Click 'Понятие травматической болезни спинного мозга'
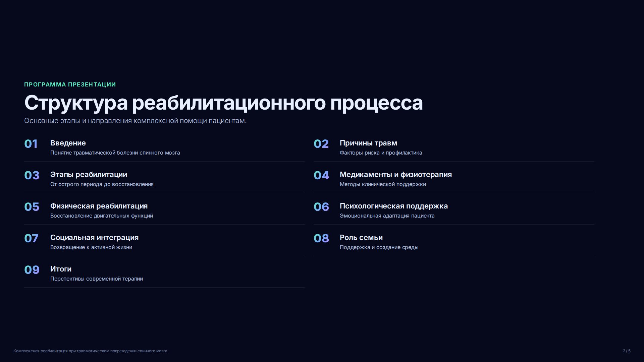Image resolution: width=644 pixels, height=362 pixels. (115, 153)
